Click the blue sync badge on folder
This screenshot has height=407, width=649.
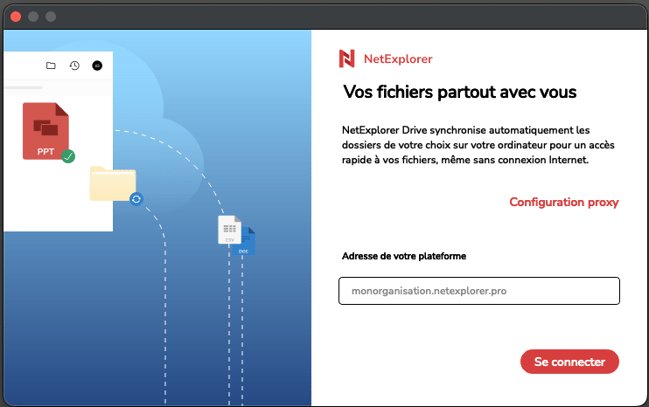pos(136,199)
